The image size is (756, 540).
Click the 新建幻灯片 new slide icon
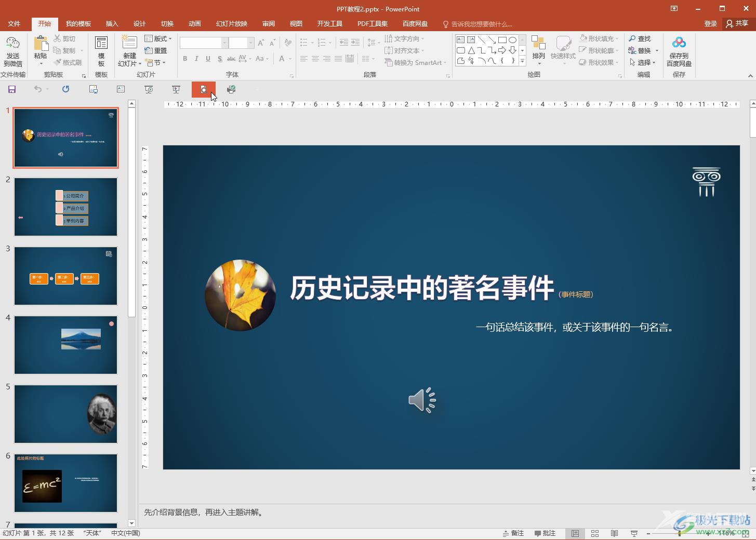[x=129, y=43]
